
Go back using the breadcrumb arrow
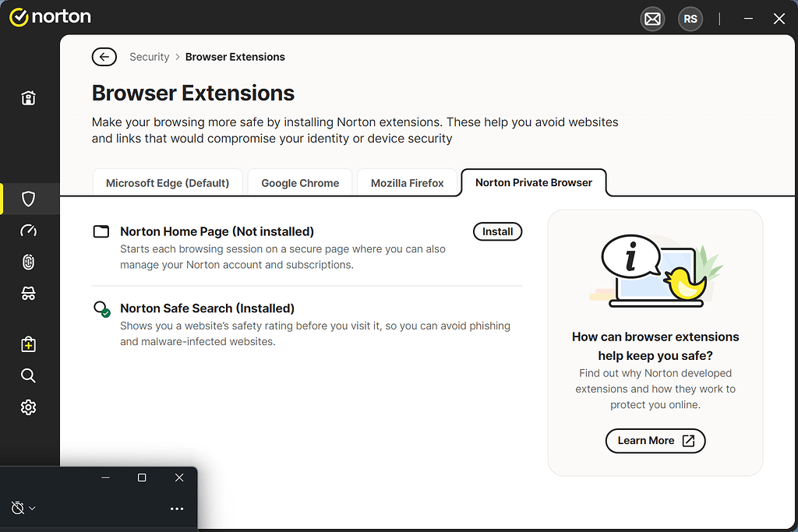104,56
